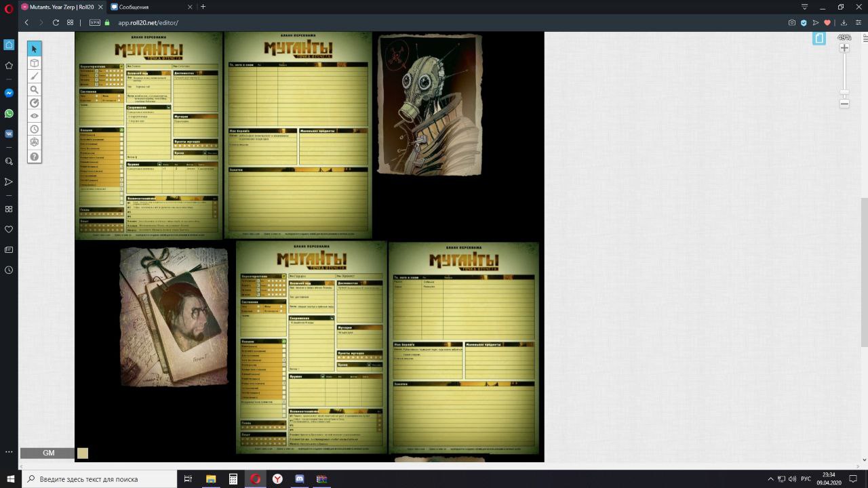
Task: Open Windows Start menu
Action: pyautogui.click(x=10, y=479)
